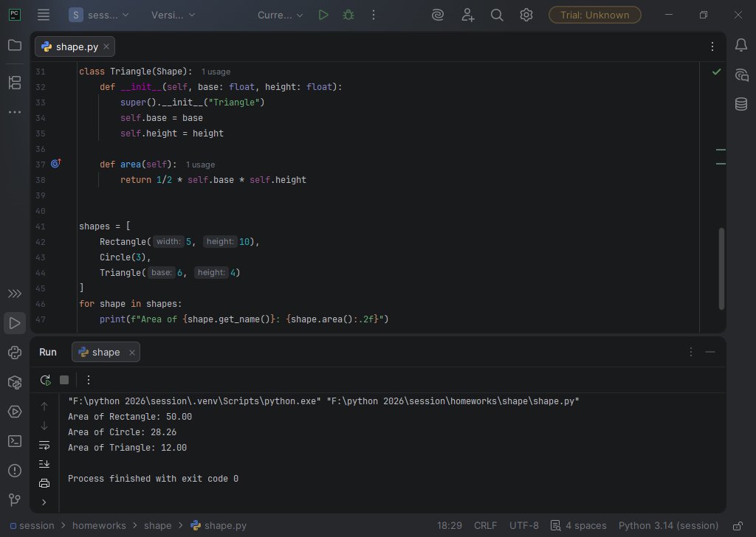Viewport: 756px width, 537px height.
Task: Open Python 3.14 interpreter selector
Action: tap(668, 525)
